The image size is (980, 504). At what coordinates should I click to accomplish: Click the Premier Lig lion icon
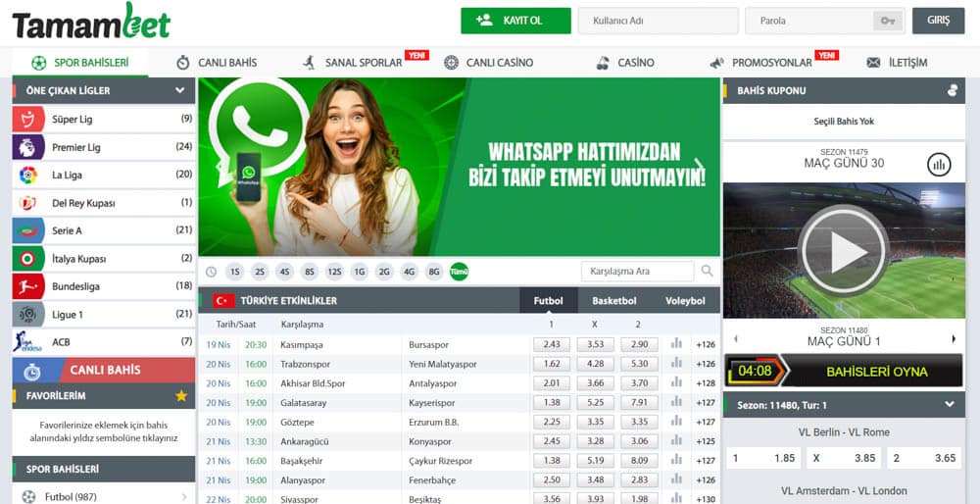pos(28,147)
